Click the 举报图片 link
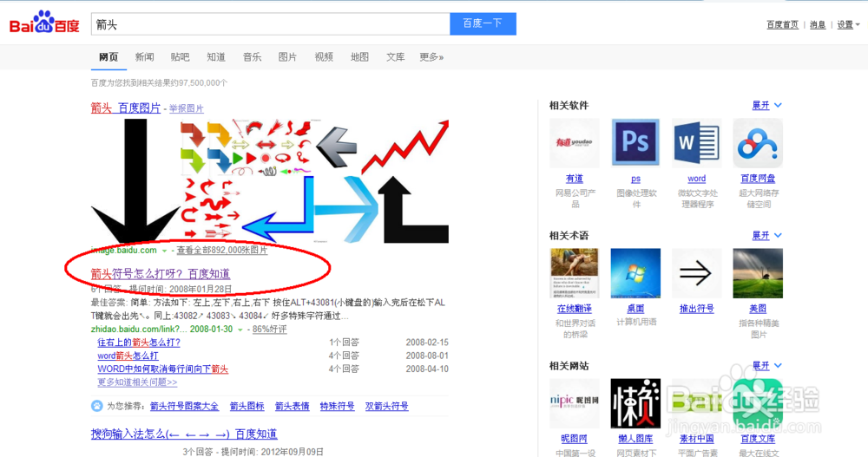 pos(187,108)
